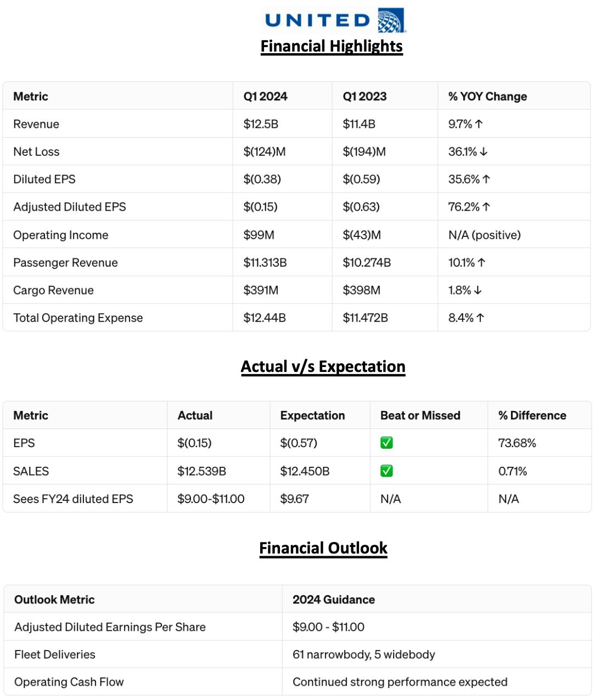Click the Financial Outlook underlined heading

(x=323, y=548)
